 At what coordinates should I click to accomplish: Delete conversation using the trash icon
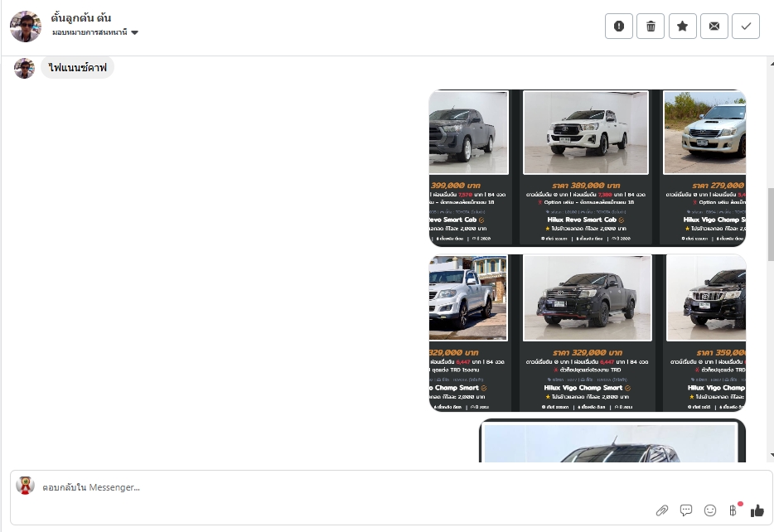[x=651, y=27]
